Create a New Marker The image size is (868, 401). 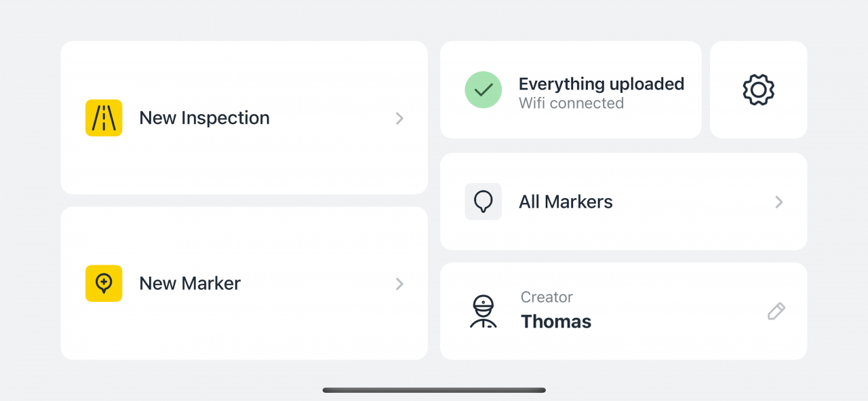pos(190,284)
